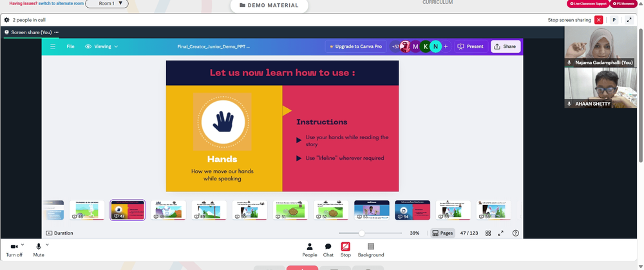The width and height of the screenshot is (644, 270).
Task: Open the Canva hamburger menu
Action: point(53,46)
